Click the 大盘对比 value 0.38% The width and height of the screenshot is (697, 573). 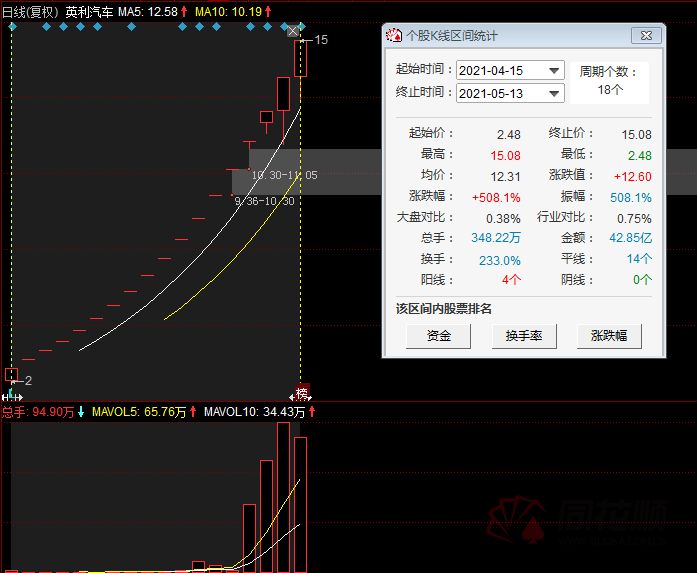[503, 218]
